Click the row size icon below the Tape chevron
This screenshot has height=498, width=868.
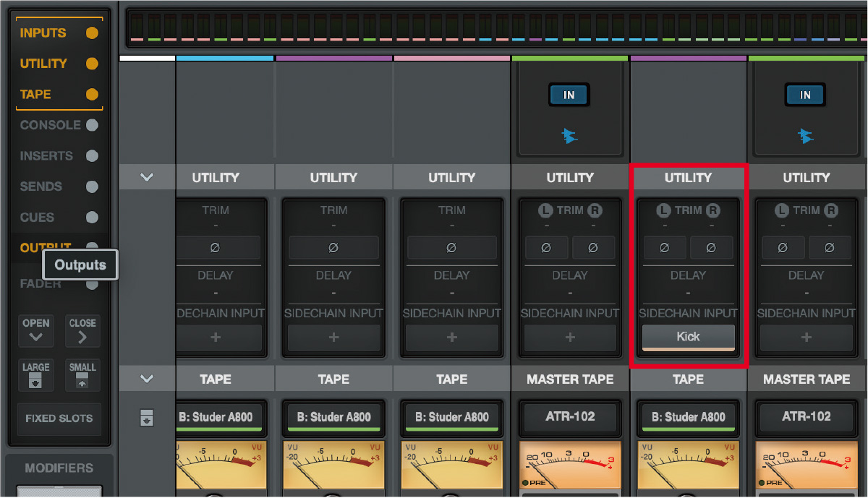[x=147, y=418]
